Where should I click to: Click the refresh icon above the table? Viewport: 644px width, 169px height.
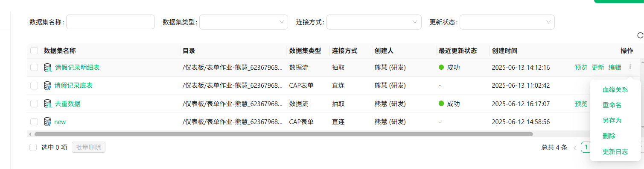pyautogui.click(x=640, y=36)
